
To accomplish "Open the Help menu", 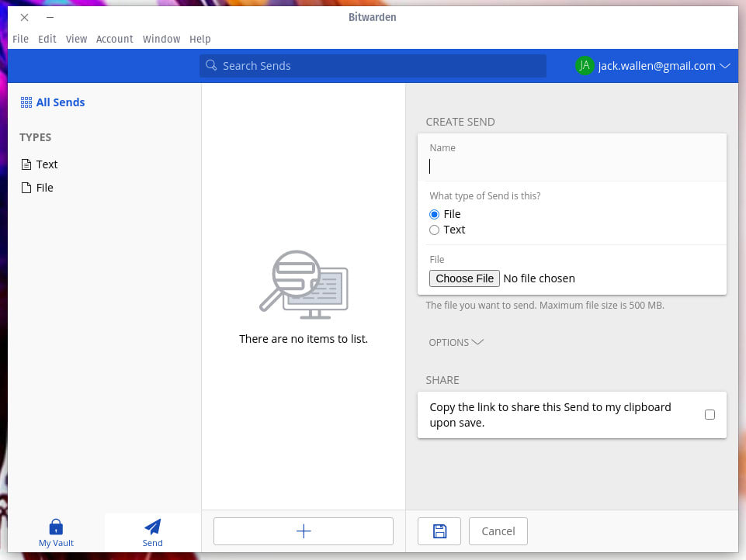I will pyautogui.click(x=200, y=39).
